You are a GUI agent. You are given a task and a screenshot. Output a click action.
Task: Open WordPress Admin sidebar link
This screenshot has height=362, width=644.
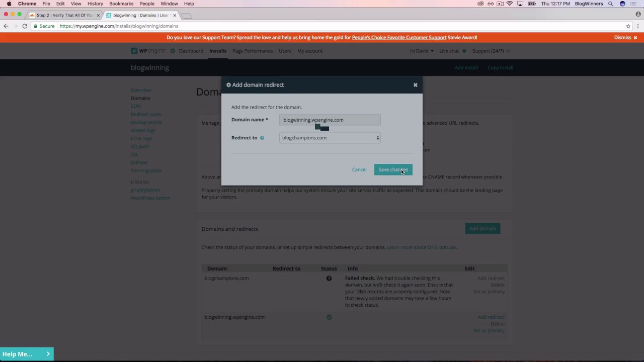pos(150,198)
